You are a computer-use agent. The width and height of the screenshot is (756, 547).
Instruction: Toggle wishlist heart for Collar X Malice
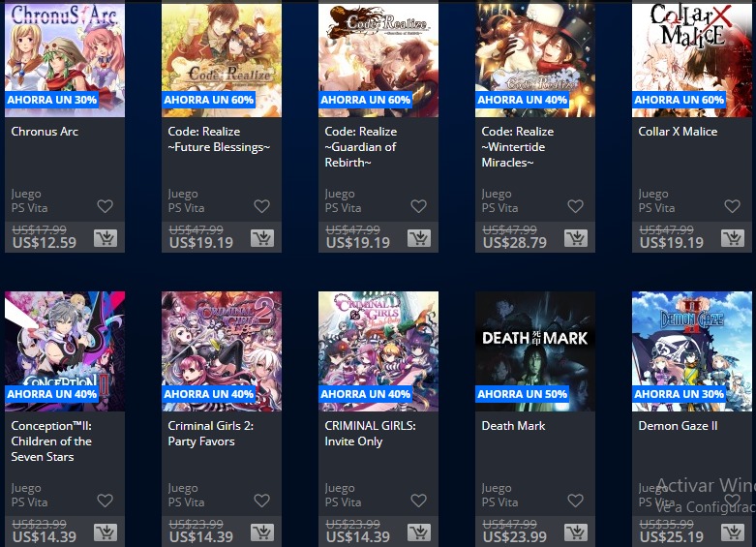click(x=733, y=206)
